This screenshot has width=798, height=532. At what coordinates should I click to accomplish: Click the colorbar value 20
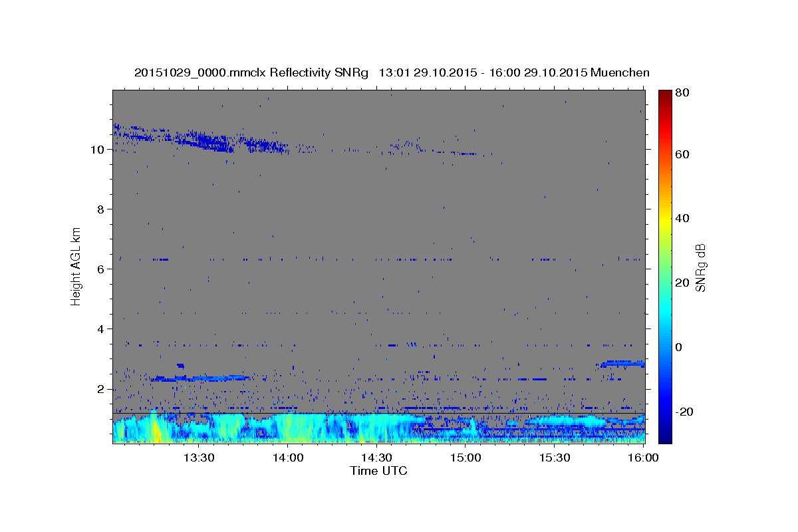[x=682, y=283]
